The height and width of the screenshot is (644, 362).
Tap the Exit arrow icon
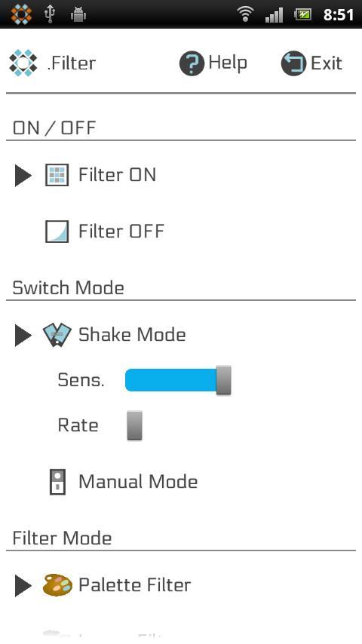coord(293,63)
